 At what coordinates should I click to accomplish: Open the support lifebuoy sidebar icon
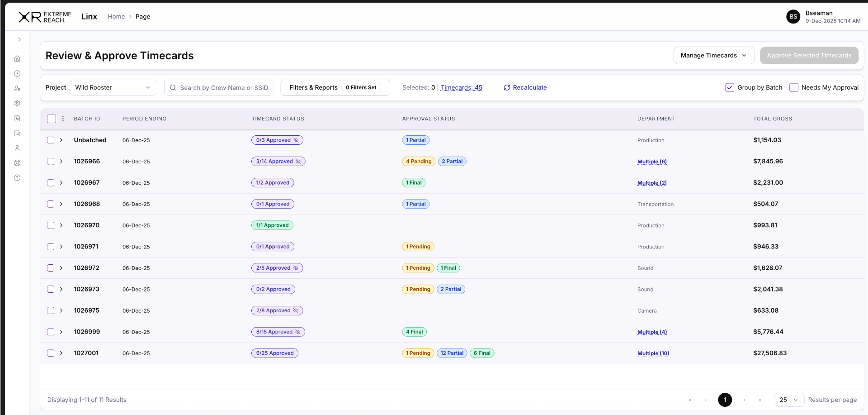[17, 163]
